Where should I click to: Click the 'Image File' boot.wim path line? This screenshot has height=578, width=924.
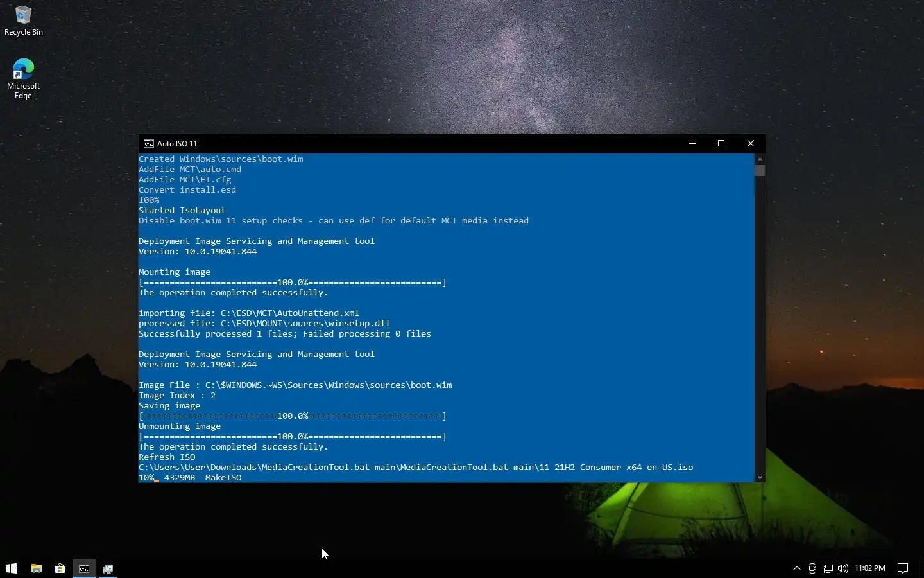click(295, 385)
